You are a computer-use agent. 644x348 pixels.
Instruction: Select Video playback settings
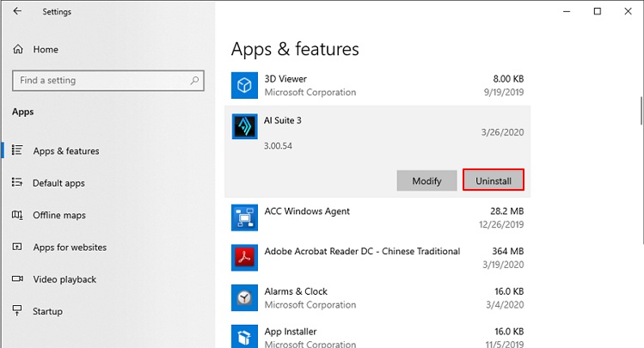(x=64, y=279)
